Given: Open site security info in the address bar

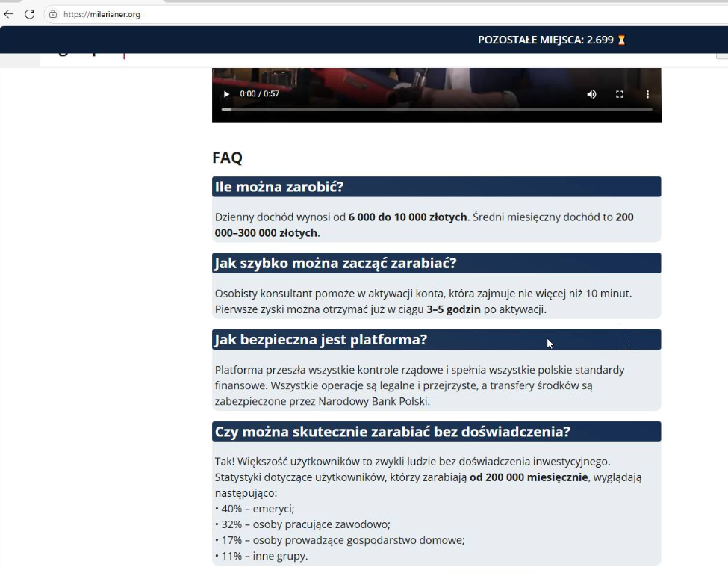Looking at the screenshot, I should tap(52, 13).
